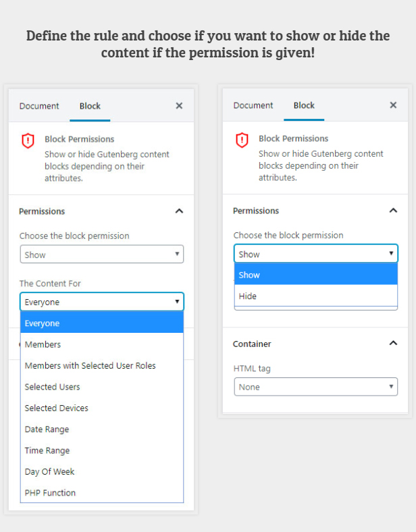
Task: Open block permission dropdown in left panel
Action: tap(101, 255)
